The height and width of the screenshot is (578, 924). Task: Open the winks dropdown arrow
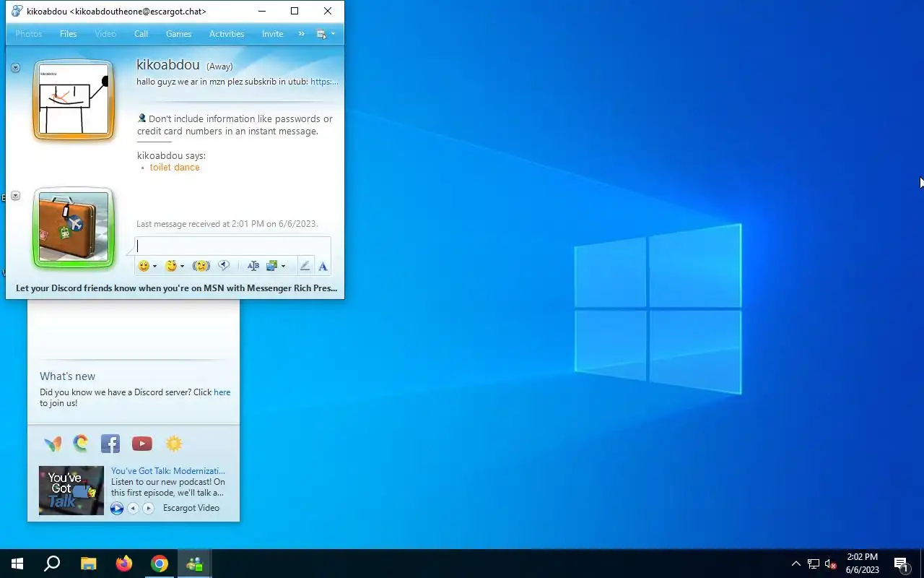tap(182, 266)
